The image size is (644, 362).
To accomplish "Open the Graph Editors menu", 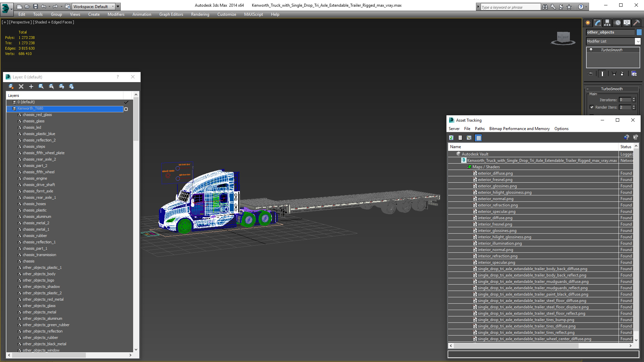I will (171, 14).
